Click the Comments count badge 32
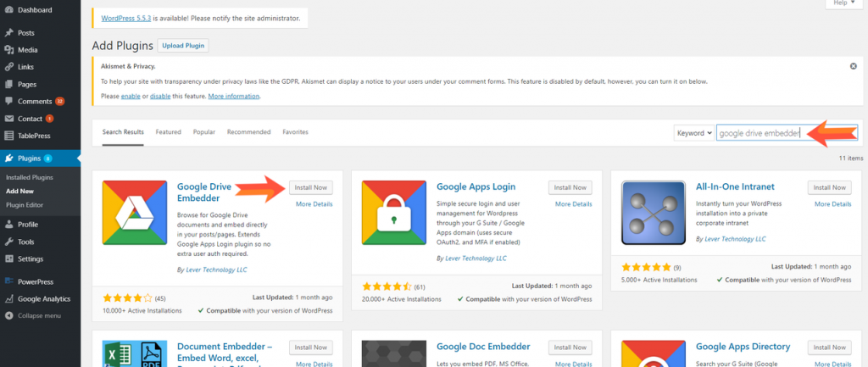868x367 pixels. [60, 102]
